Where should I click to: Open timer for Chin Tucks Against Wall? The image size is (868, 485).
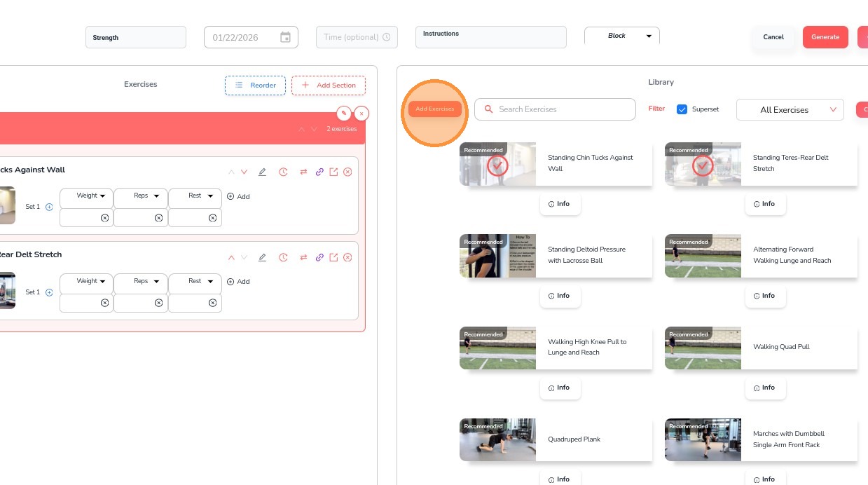coord(283,172)
